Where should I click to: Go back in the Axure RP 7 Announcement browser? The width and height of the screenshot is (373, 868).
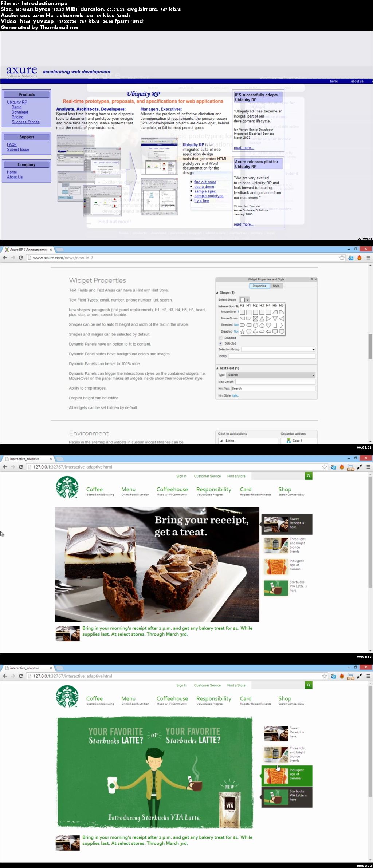[x=5, y=258]
